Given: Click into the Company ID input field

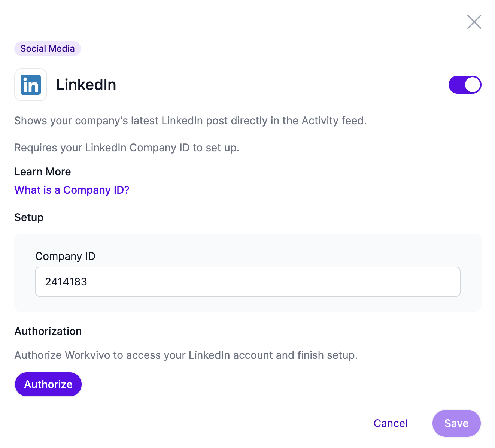Looking at the screenshot, I should click(247, 282).
